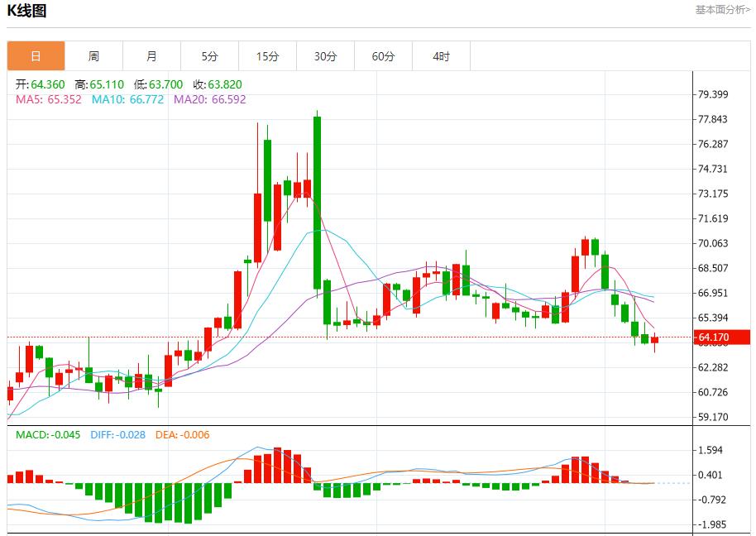
Task: Select the 60分 interval
Action: (x=383, y=55)
